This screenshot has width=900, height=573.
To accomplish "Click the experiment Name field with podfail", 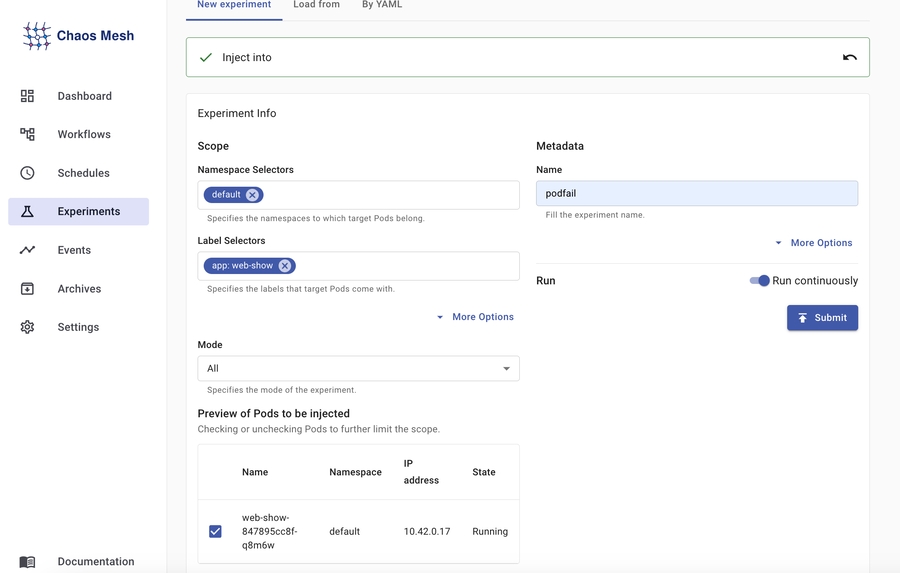I will (696, 194).
